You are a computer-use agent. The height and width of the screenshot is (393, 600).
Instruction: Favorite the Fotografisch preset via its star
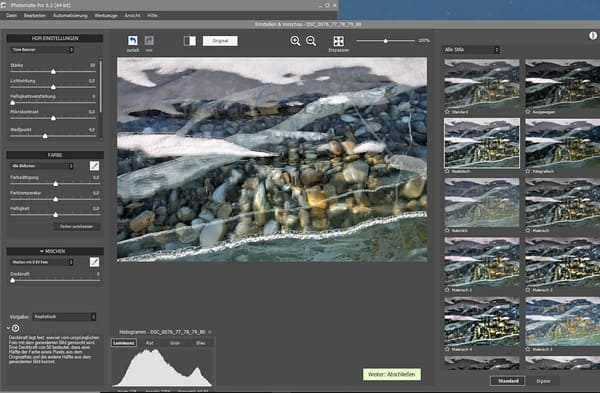528,171
